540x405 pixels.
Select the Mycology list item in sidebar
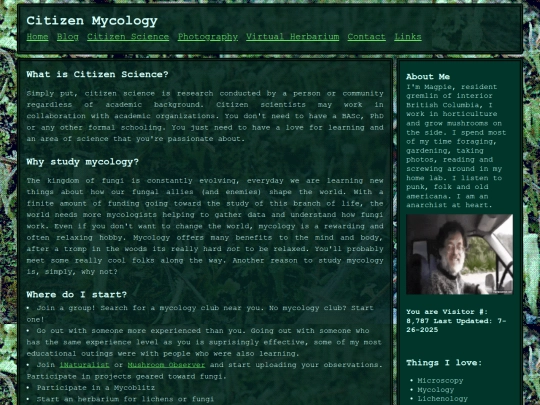[436, 390]
